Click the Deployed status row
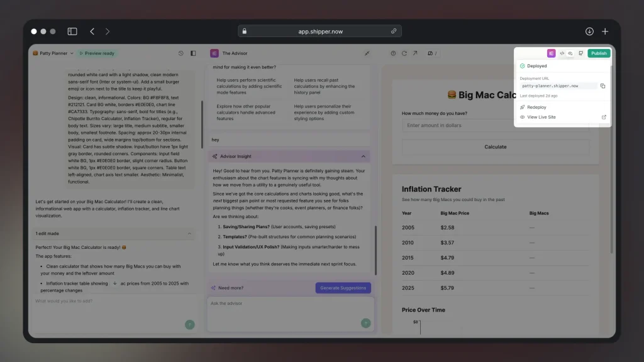Image resolution: width=644 pixels, height=362 pixels. click(562, 65)
